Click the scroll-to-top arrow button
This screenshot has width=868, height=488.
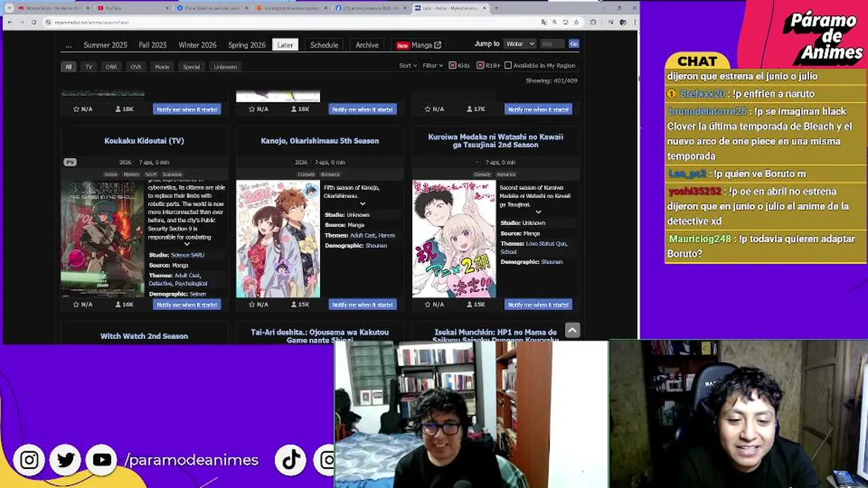point(572,330)
